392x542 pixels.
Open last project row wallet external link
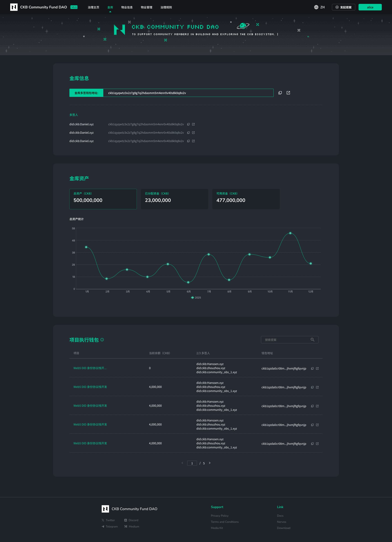[317, 443]
